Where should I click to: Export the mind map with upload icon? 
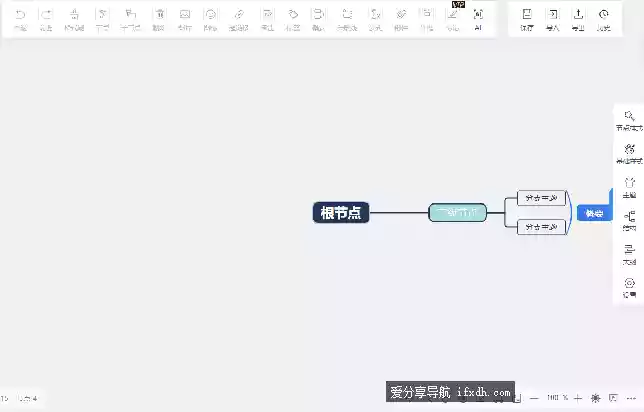tap(578, 19)
